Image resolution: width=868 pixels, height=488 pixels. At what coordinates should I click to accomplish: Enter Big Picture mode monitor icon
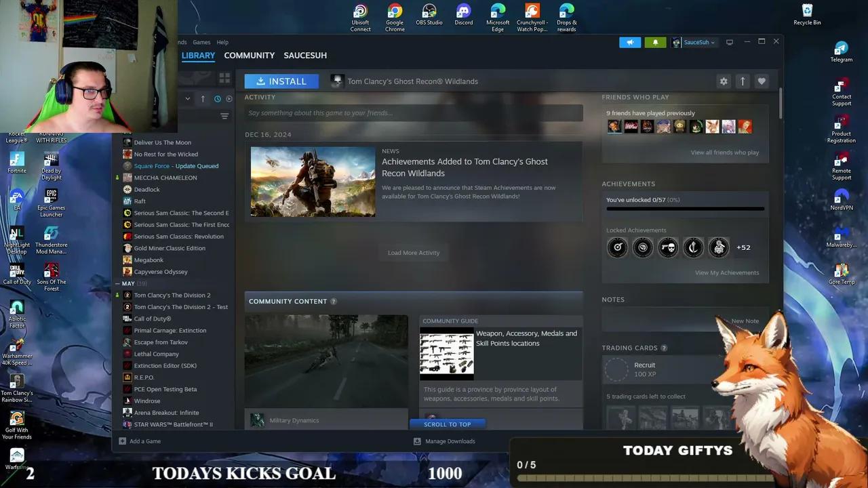tap(730, 42)
